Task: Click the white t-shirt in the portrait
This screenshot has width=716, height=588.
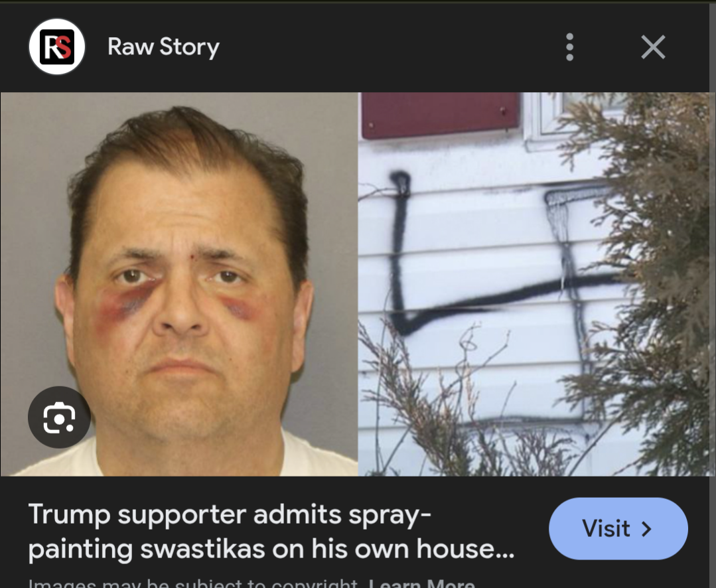Action: (x=182, y=457)
